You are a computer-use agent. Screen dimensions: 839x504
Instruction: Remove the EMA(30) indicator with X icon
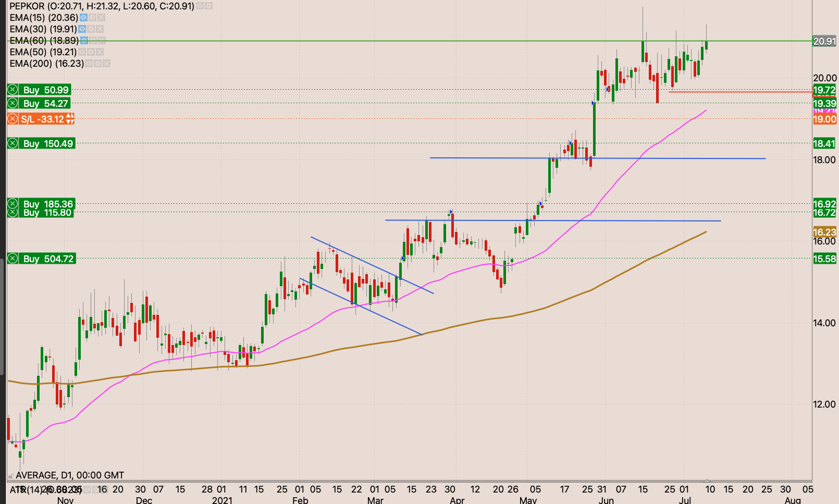pyautogui.click(x=100, y=29)
